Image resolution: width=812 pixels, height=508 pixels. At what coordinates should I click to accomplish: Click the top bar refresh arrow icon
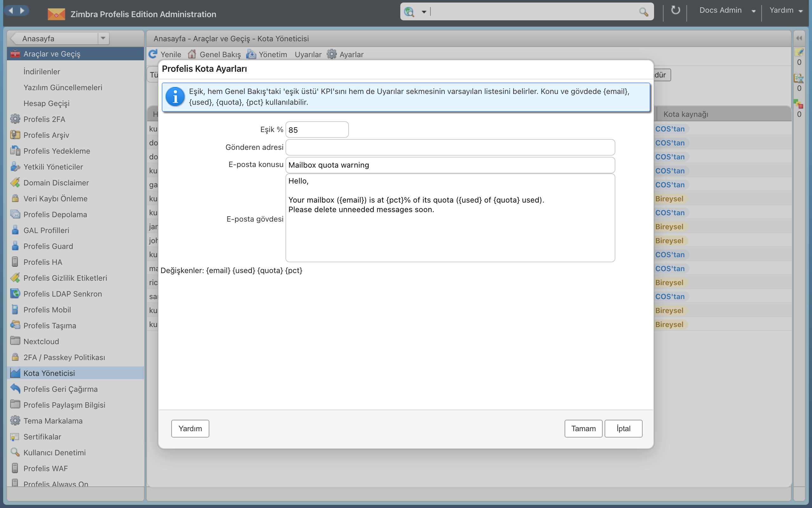[x=675, y=10]
